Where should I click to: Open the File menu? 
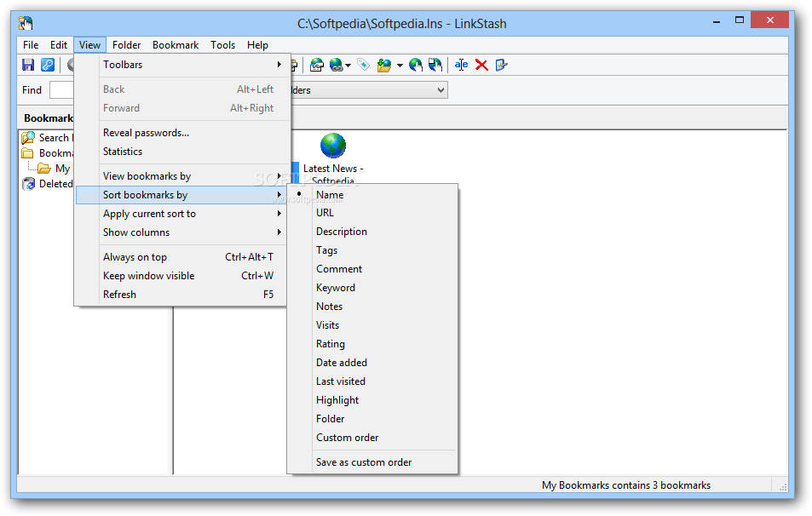pyautogui.click(x=31, y=45)
